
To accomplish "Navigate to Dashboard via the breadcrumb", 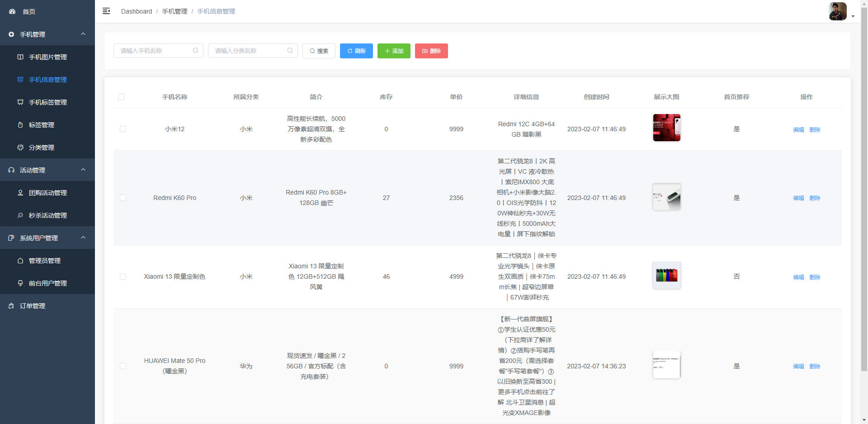I will [x=137, y=11].
